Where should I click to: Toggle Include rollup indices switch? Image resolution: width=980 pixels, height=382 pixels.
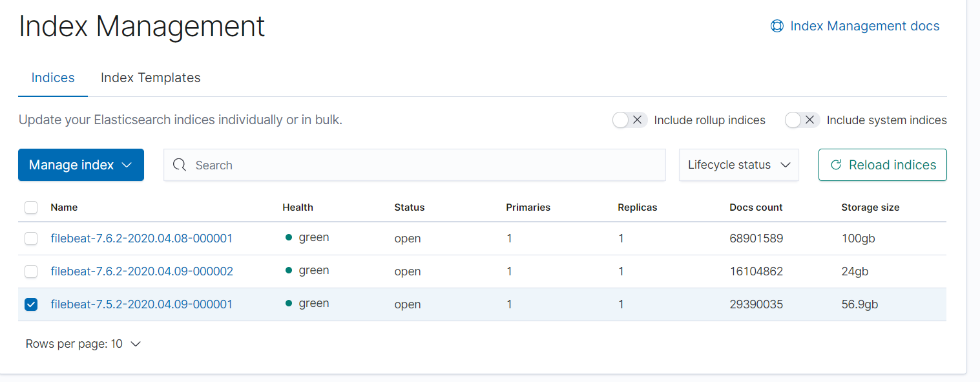[x=630, y=120]
